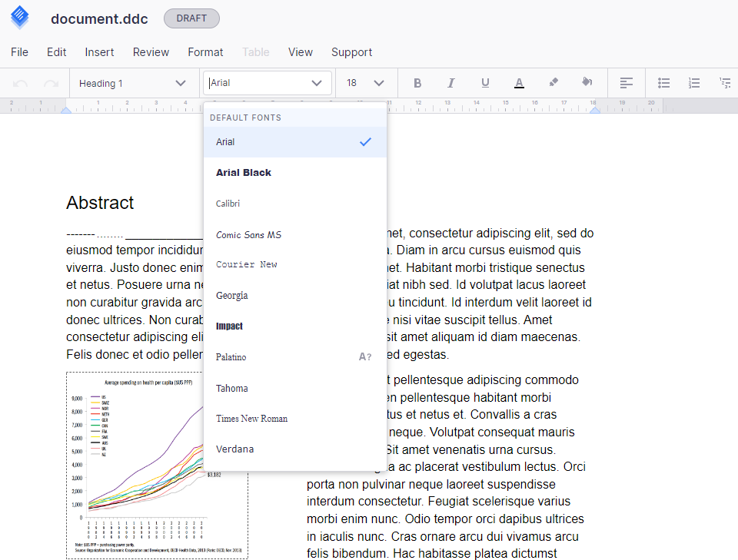Image resolution: width=738 pixels, height=560 pixels.
Task: Select Arial Black from the font list
Action: [x=295, y=173]
